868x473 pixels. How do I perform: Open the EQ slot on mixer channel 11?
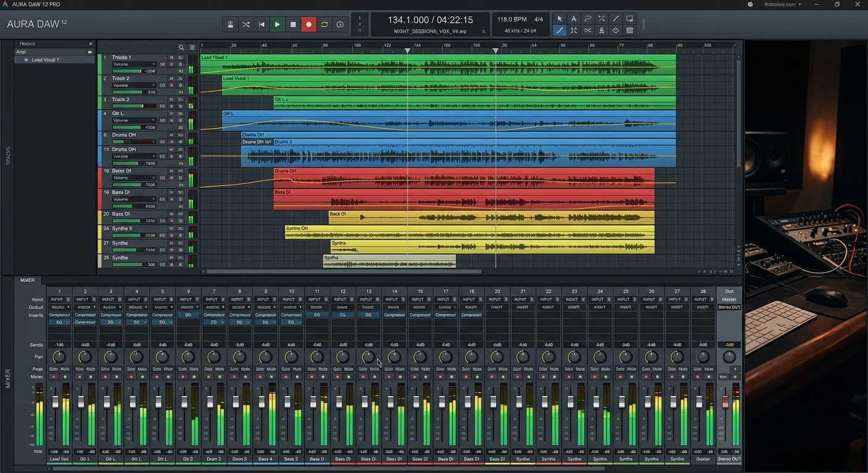coord(317,315)
